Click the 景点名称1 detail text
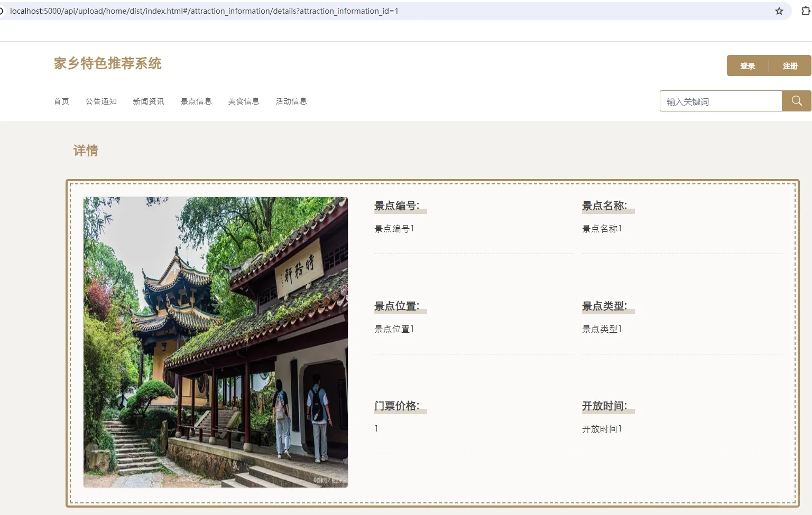 [x=602, y=228]
